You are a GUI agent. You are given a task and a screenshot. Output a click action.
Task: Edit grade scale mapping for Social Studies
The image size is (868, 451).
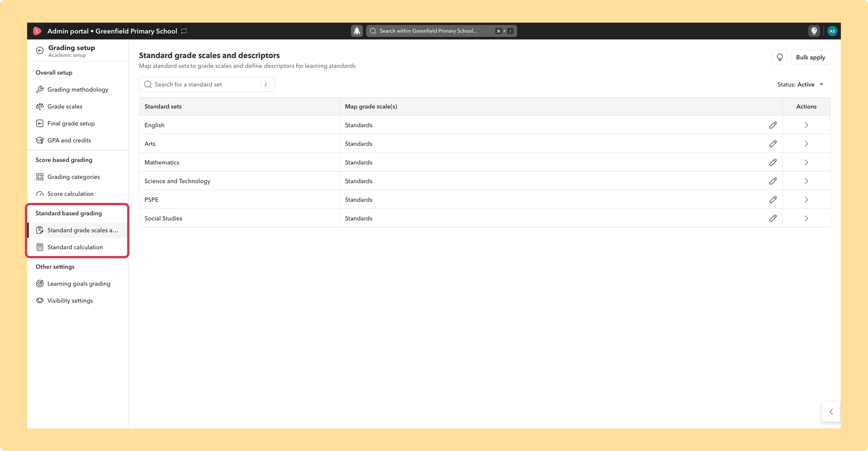point(773,218)
